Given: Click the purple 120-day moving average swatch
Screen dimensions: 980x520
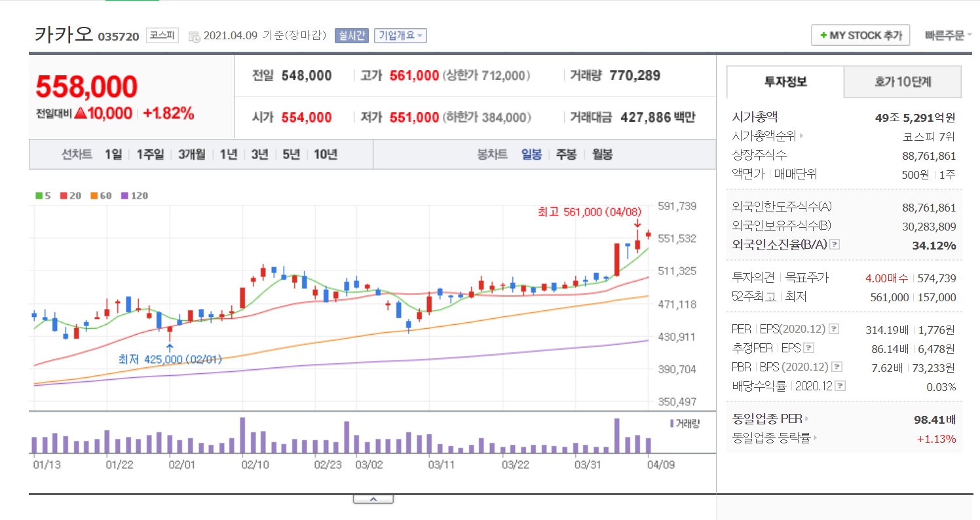Looking at the screenshot, I should pyautogui.click(x=125, y=195).
